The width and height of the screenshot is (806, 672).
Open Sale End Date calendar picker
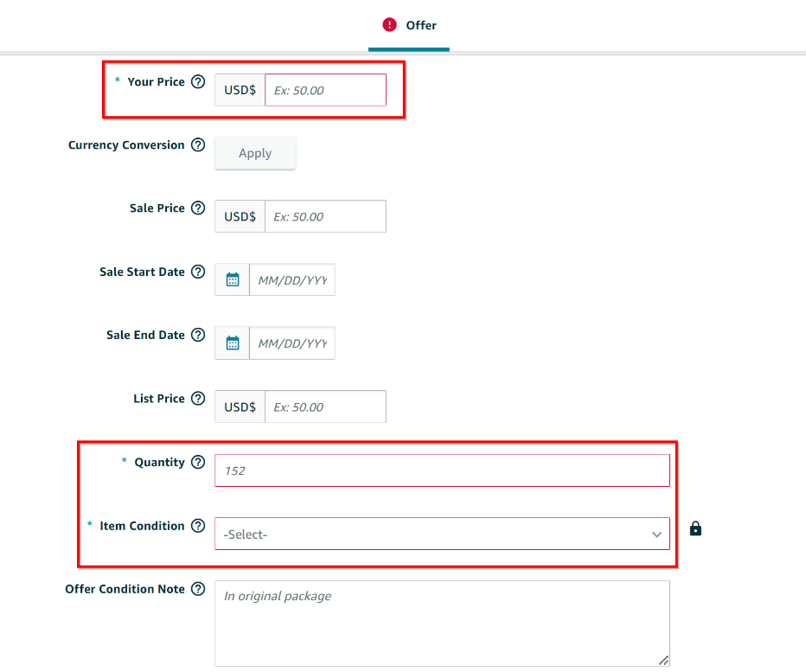click(x=232, y=343)
